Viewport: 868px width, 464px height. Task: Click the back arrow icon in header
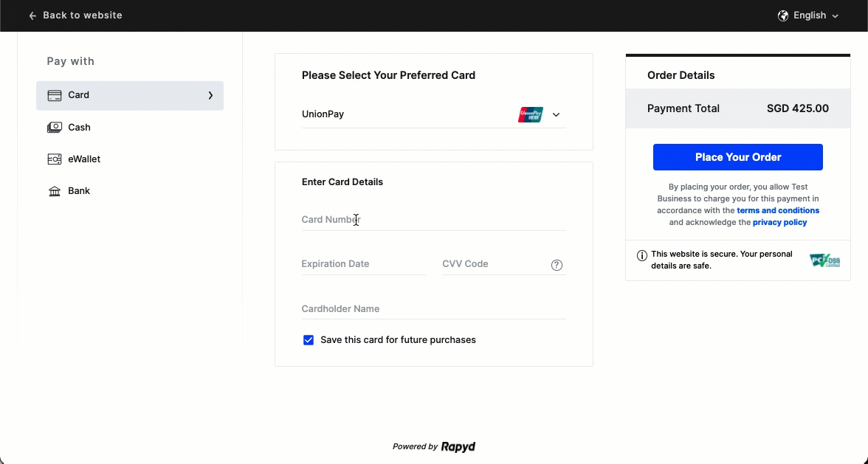click(x=32, y=15)
